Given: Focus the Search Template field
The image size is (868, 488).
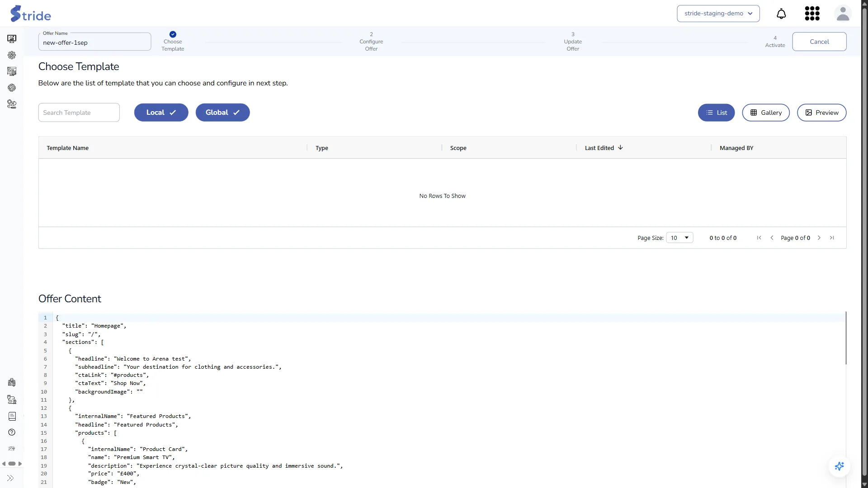Looking at the screenshot, I should [x=79, y=113].
